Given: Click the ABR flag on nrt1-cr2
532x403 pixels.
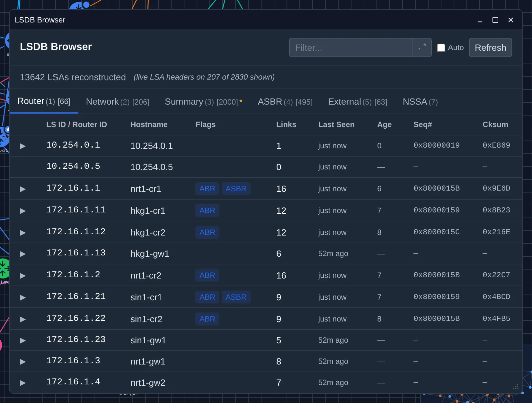Looking at the screenshot, I should pyautogui.click(x=207, y=275).
